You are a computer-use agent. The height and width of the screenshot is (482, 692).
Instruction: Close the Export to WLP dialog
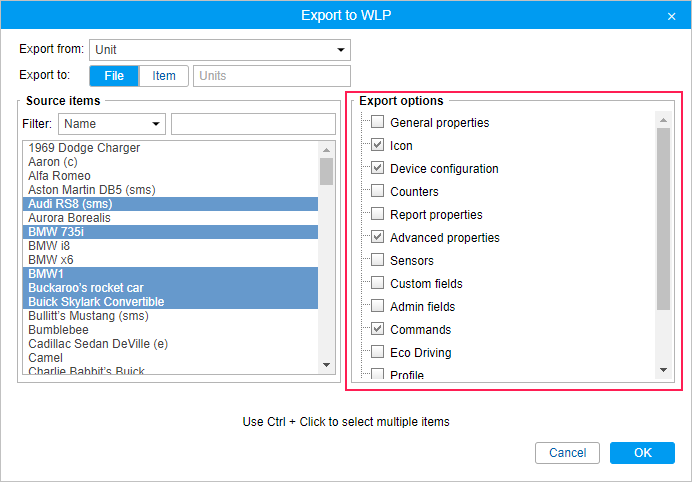(x=671, y=16)
